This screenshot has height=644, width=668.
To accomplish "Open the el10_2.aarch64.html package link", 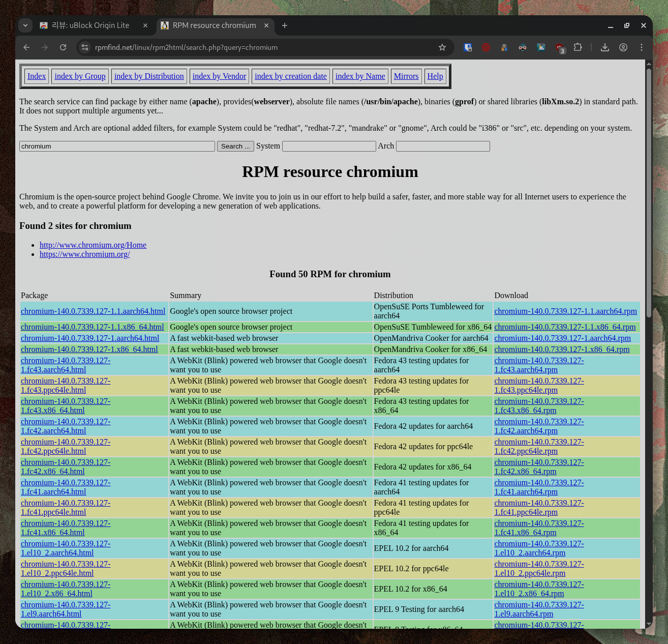I will tap(66, 548).
